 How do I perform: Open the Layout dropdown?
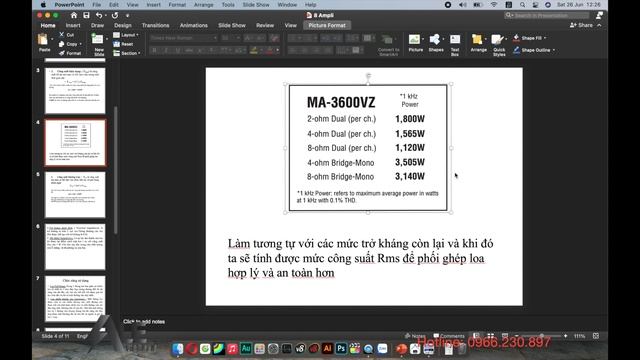pos(126,35)
